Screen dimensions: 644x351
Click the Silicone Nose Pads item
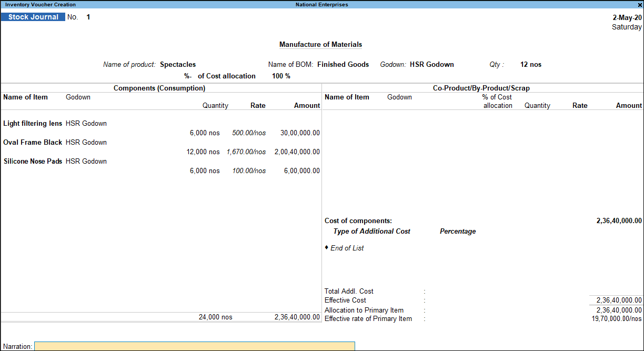tap(33, 161)
